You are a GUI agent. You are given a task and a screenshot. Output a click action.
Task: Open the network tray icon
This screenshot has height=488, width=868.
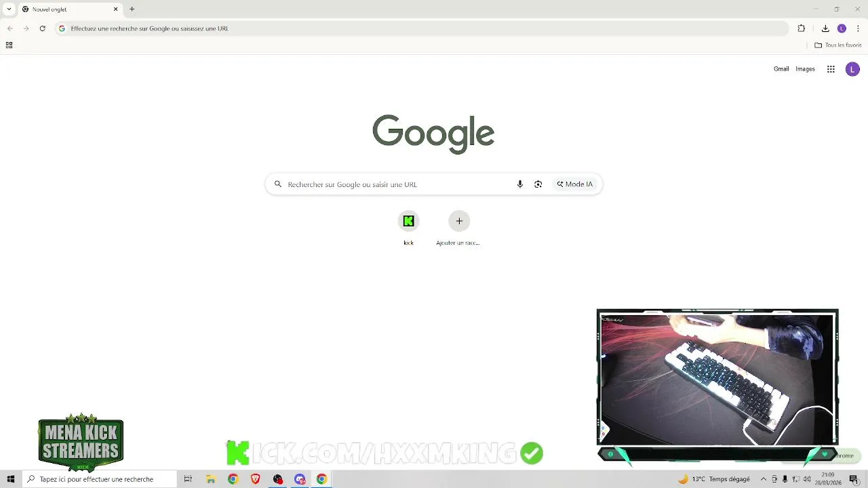[x=796, y=479]
